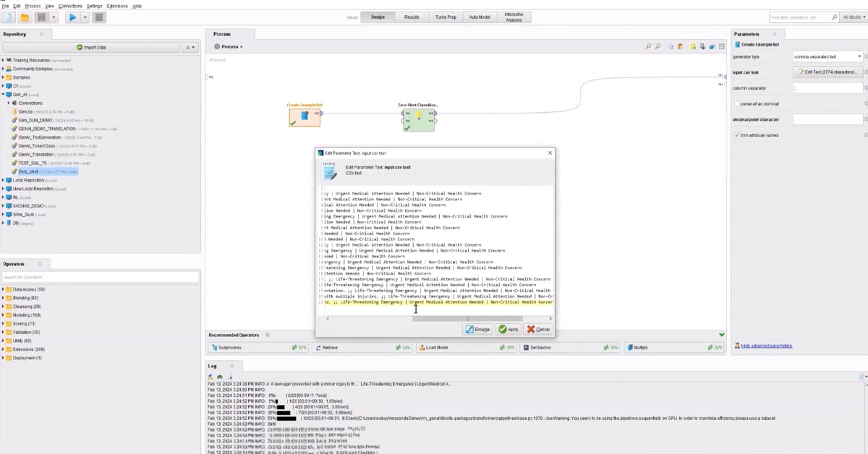Uncheck trim attribute names option
The width and height of the screenshot is (868, 454).
(736, 135)
